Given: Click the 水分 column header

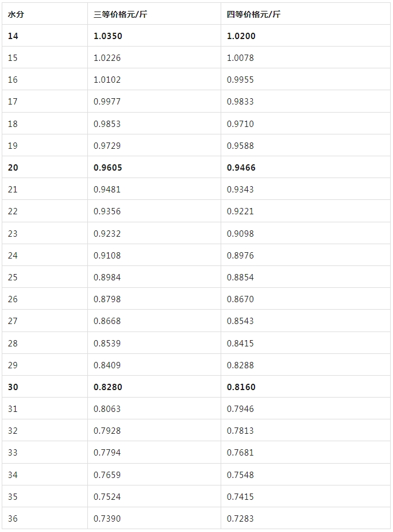Looking at the screenshot, I should pos(16,14).
